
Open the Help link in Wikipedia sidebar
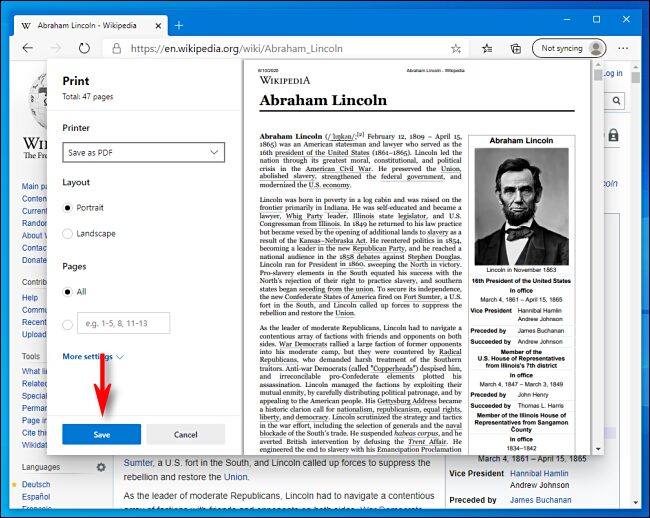(30, 298)
